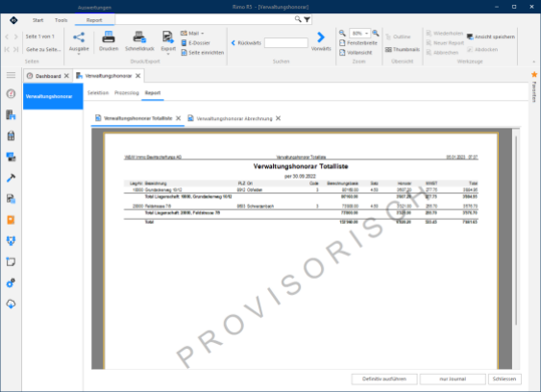Image resolution: width=541 pixels, height=392 pixels.
Task: Click the nur Journal button
Action: click(453, 379)
